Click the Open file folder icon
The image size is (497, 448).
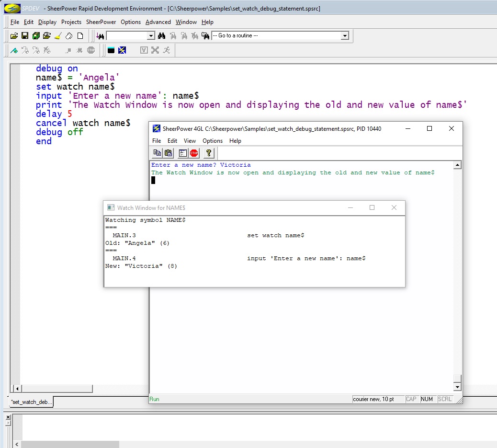coord(14,36)
